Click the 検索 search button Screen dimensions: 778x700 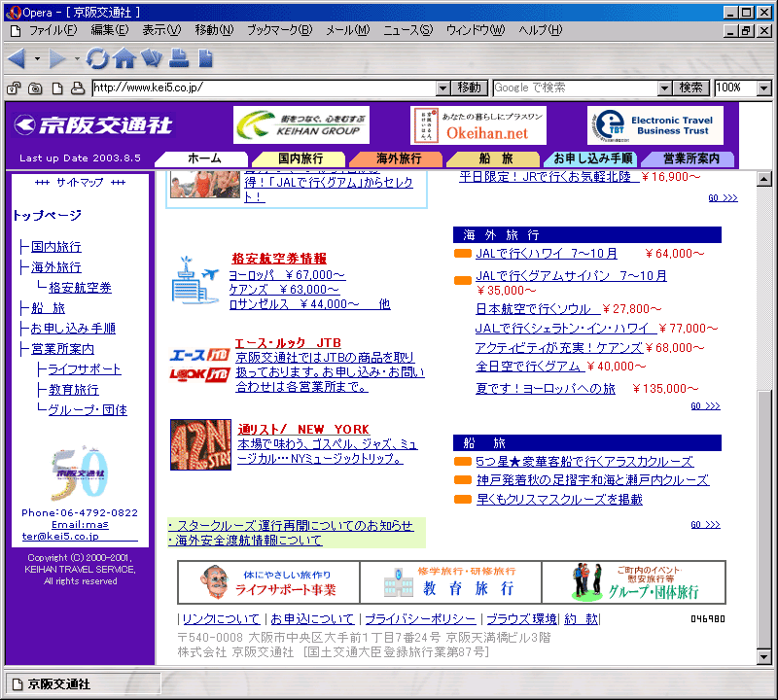[x=691, y=88]
